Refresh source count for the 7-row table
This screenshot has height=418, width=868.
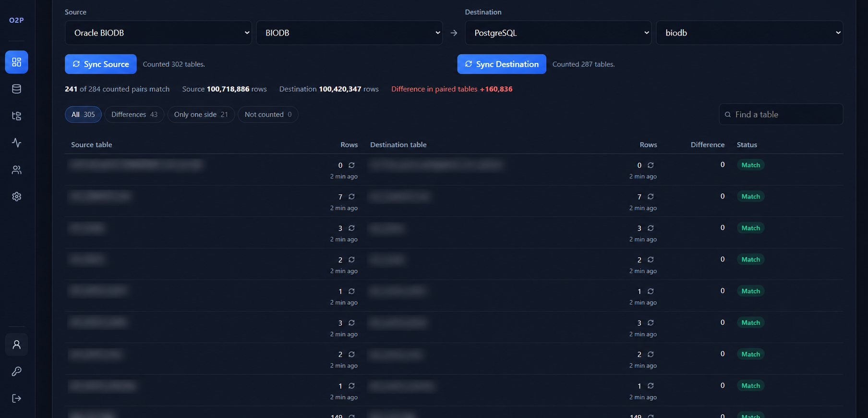click(351, 197)
